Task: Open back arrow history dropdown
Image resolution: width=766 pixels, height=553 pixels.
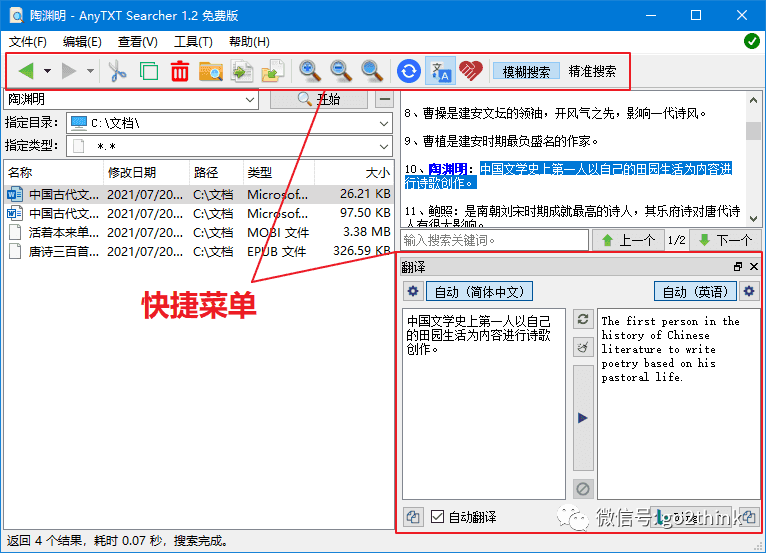Action: tap(47, 71)
